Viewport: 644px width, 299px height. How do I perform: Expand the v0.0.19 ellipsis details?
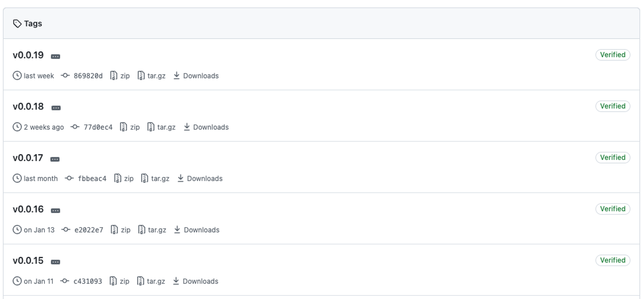click(55, 56)
